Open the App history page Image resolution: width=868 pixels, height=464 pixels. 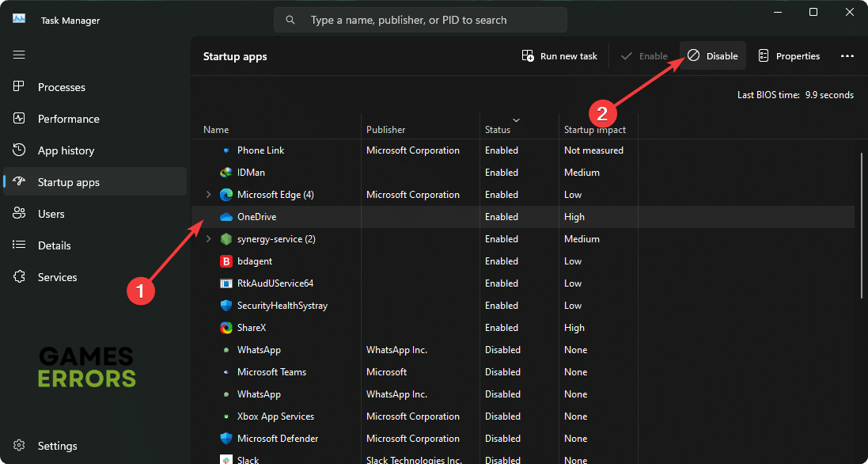66,150
